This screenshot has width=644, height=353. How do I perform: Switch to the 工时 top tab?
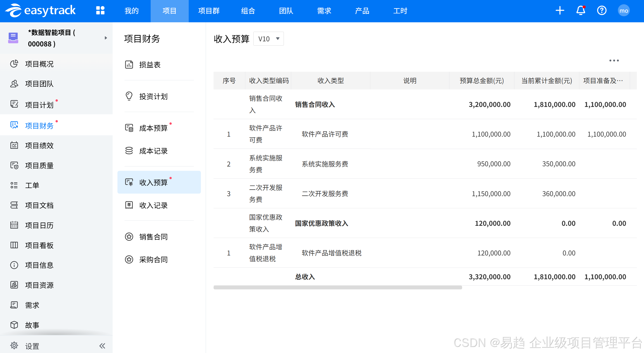coord(400,11)
